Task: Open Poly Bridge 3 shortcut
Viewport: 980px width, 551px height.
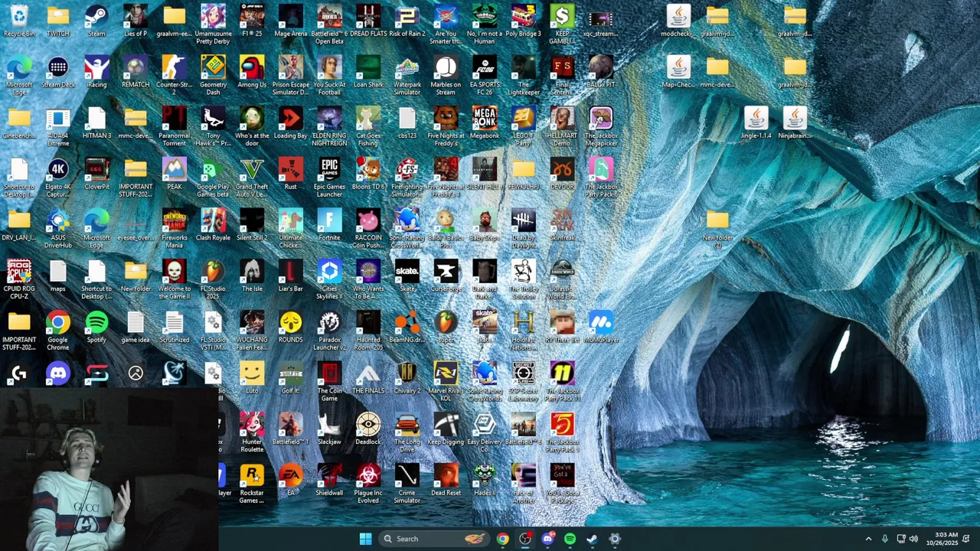Action: tap(523, 21)
